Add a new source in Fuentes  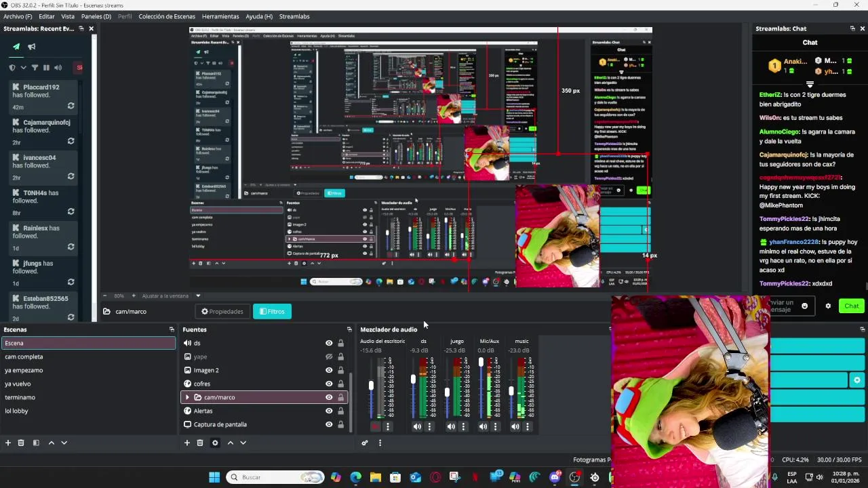pos(187,443)
